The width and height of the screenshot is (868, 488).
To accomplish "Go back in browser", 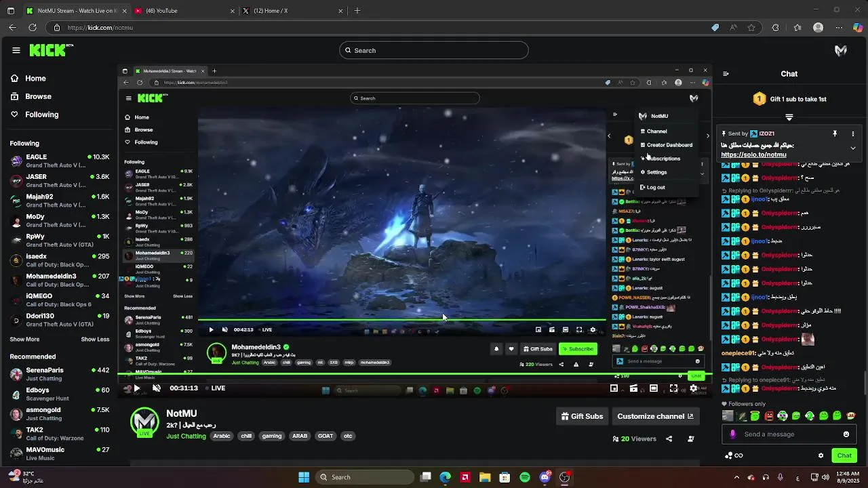I will [12, 28].
